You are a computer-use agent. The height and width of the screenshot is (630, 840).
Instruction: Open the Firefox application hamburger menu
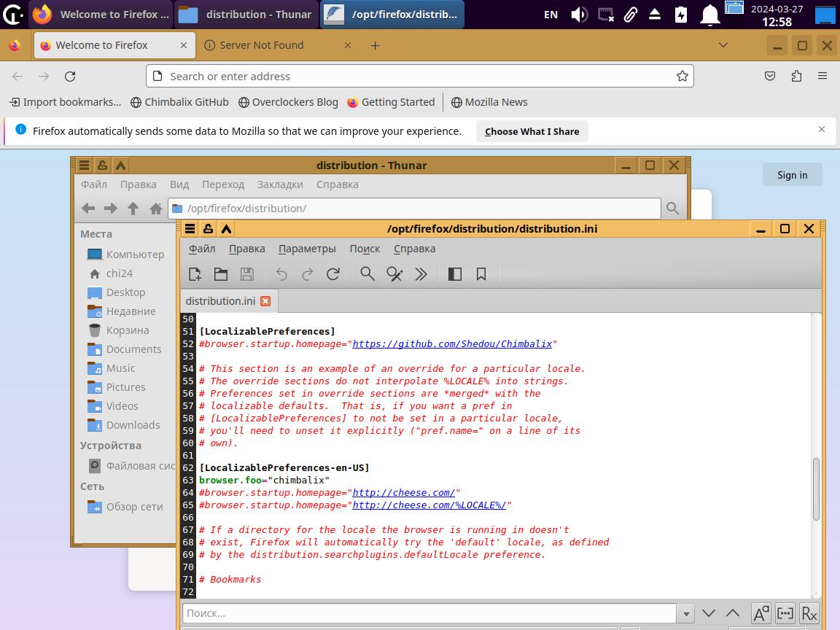pyautogui.click(x=822, y=76)
